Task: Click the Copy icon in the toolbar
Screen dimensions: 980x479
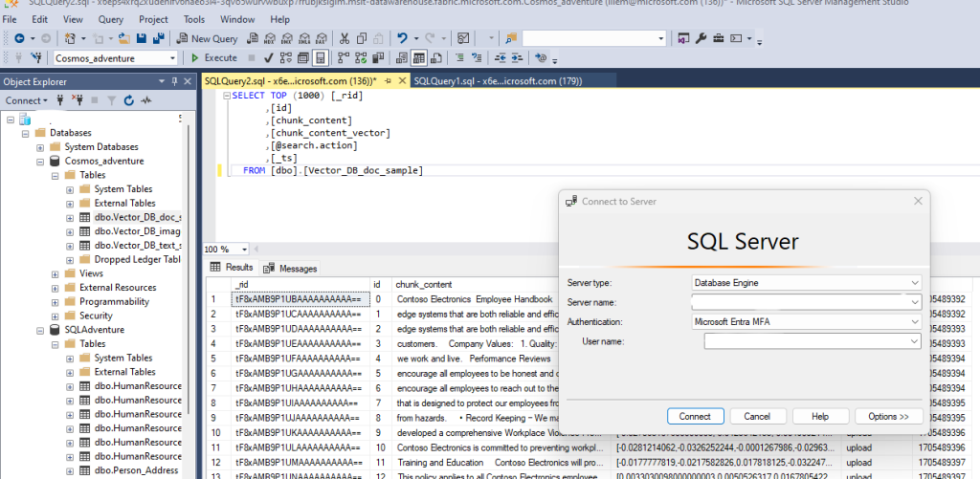Action: pos(361,38)
